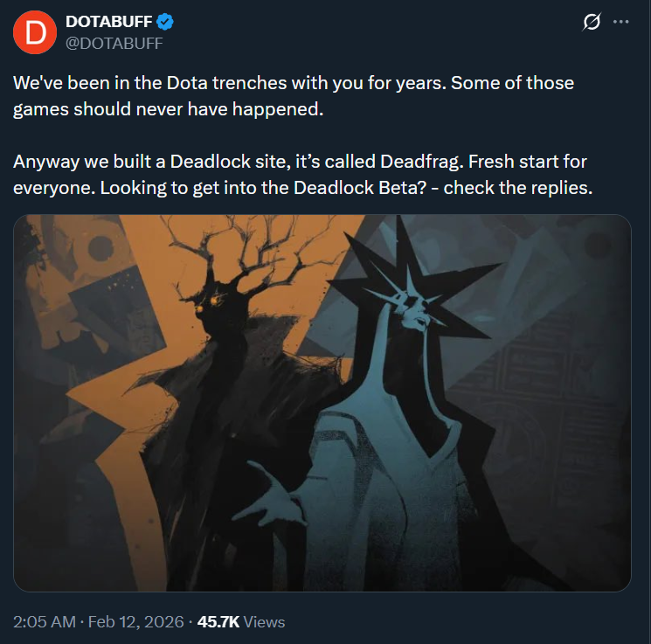Click the tweet's first paragraph about Dota trenches
The height and width of the screenshot is (644, 651).
click(x=294, y=96)
